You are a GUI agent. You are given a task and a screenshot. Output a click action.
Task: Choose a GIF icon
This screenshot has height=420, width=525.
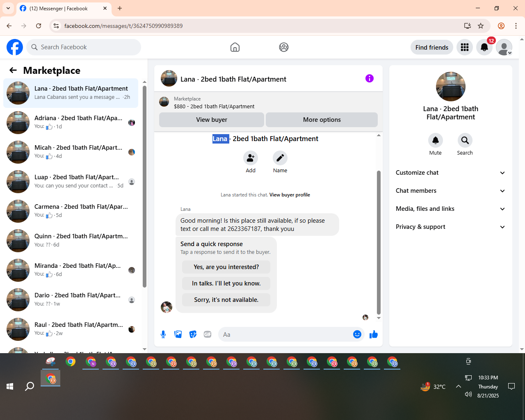point(208,334)
